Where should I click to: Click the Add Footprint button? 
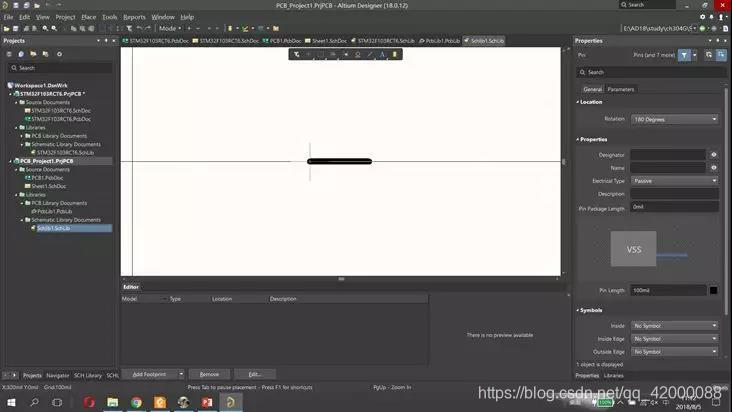[149, 374]
